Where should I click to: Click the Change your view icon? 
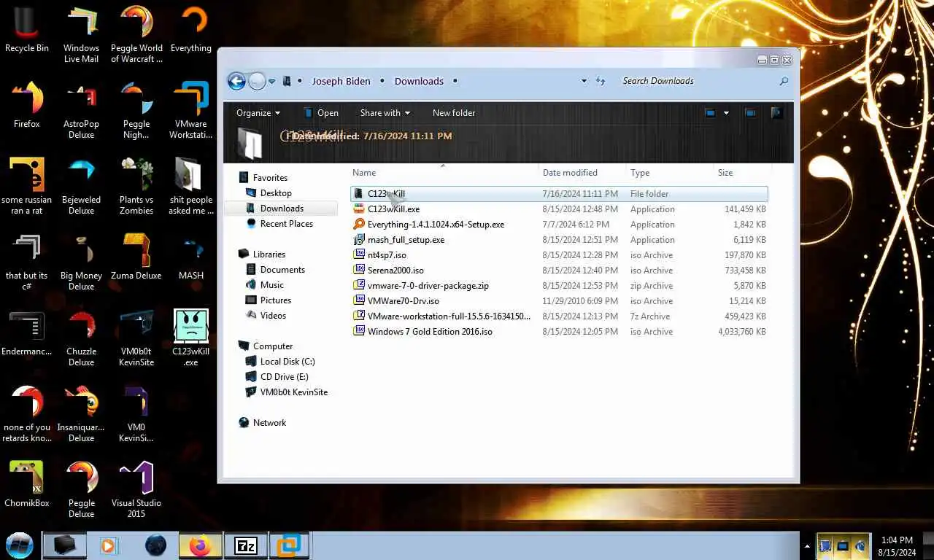point(710,113)
